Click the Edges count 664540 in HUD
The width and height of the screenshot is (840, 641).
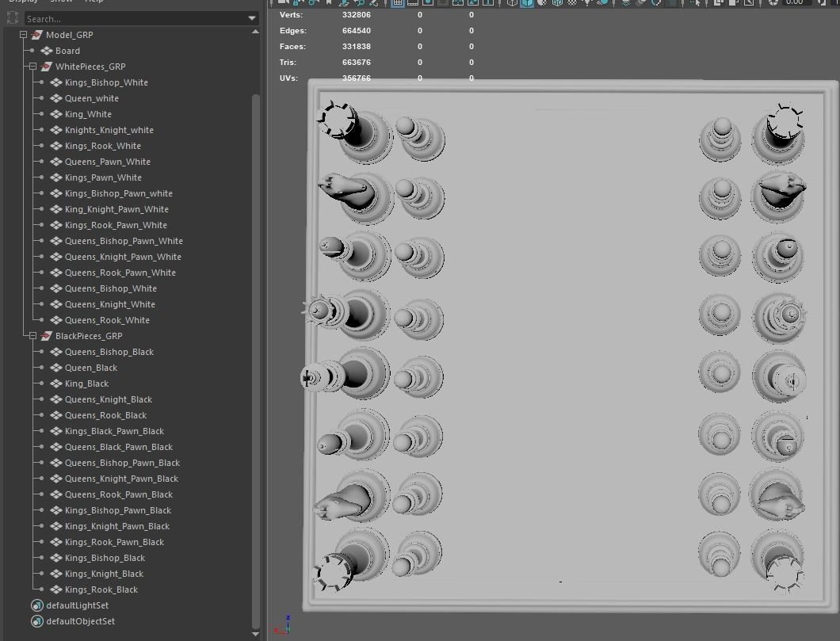click(357, 31)
